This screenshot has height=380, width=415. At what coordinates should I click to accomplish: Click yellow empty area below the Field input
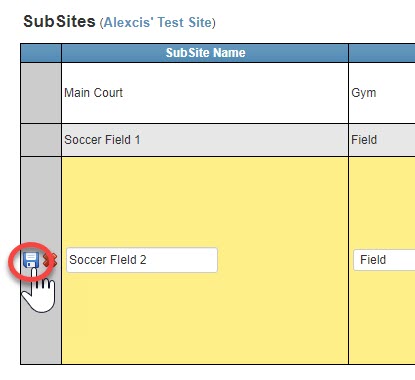[x=382, y=318]
